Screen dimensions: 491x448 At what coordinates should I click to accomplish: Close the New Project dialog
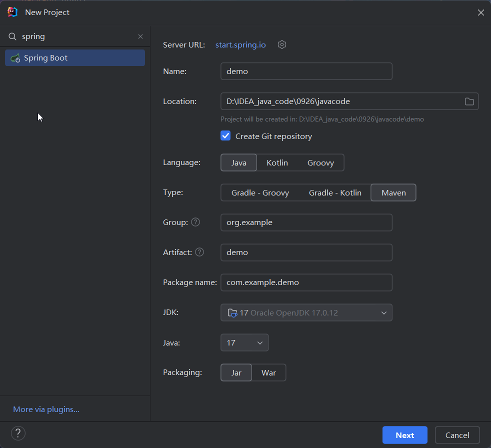pos(480,12)
